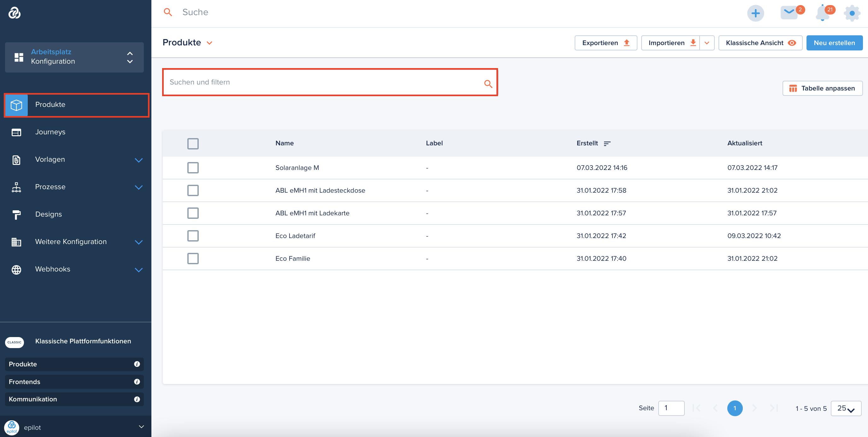
Task: Open classic Kommunikation link
Action: pos(74,399)
